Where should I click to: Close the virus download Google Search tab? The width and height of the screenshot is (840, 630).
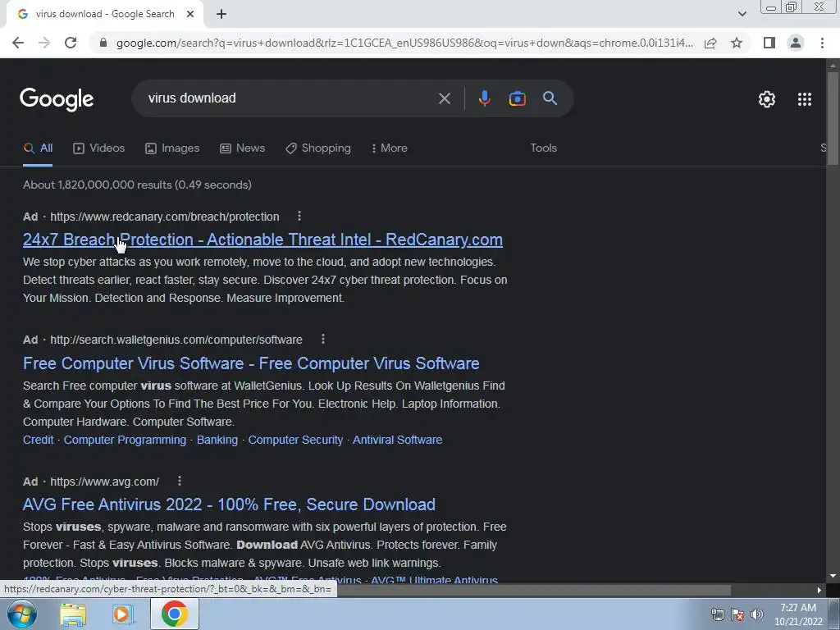190,14
